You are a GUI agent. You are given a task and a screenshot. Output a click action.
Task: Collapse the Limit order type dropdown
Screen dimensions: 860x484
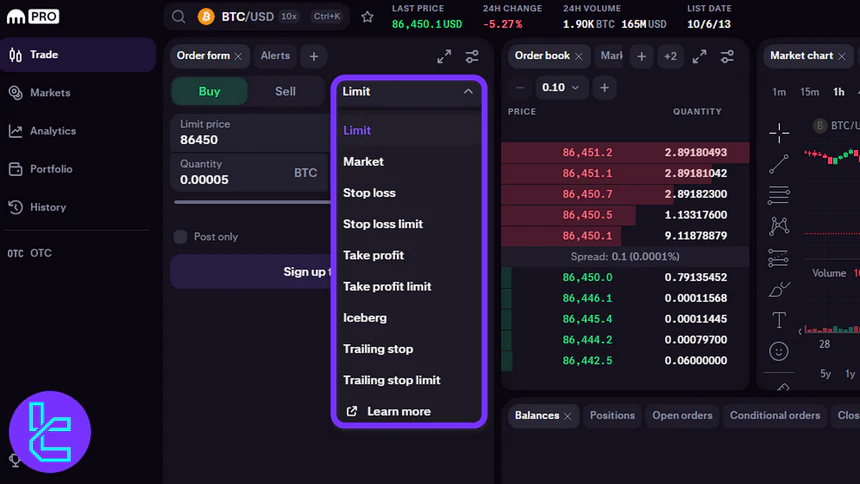[467, 91]
